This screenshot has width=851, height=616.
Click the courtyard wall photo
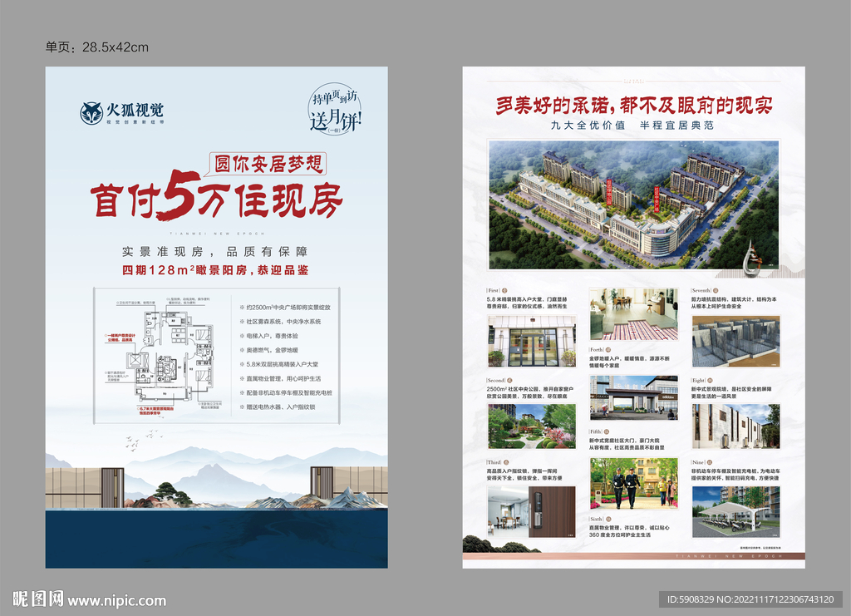click(736, 426)
